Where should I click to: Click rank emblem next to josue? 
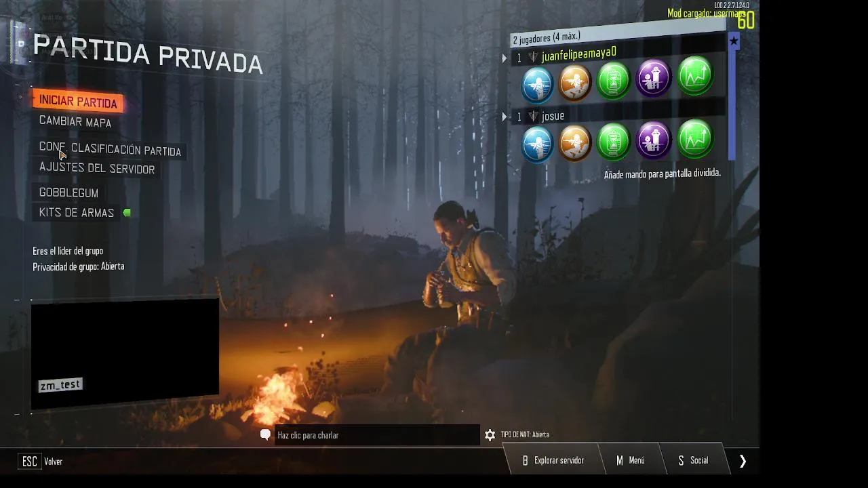coord(533,117)
